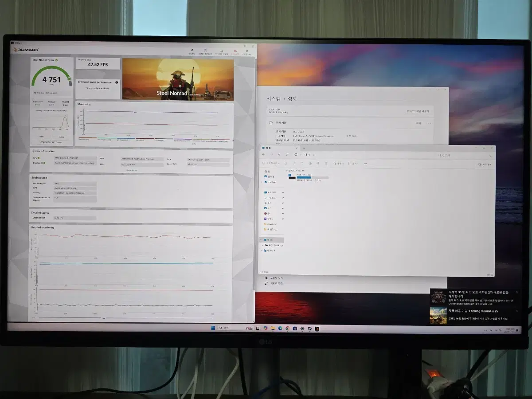Collapse This PC node in Explorer sidebar
532x399 pixels.
(x=261, y=240)
